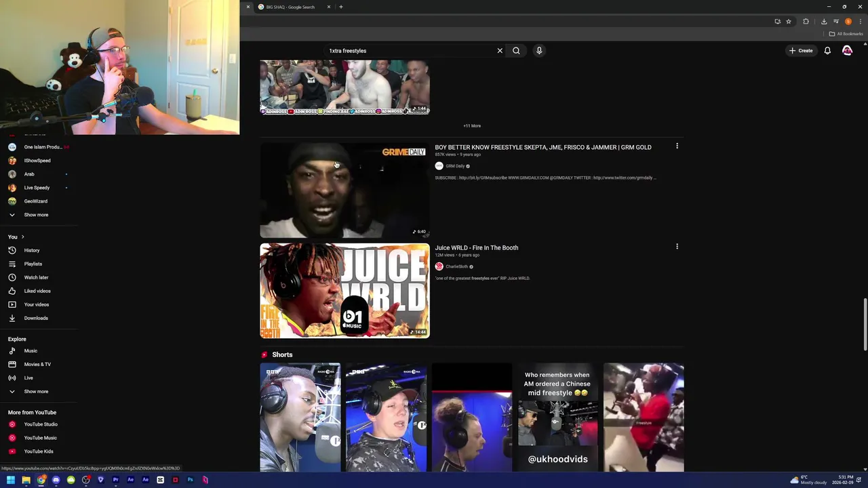
Task: Open the All Bookmarks folder
Action: pyautogui.click(x=846, y=34)
